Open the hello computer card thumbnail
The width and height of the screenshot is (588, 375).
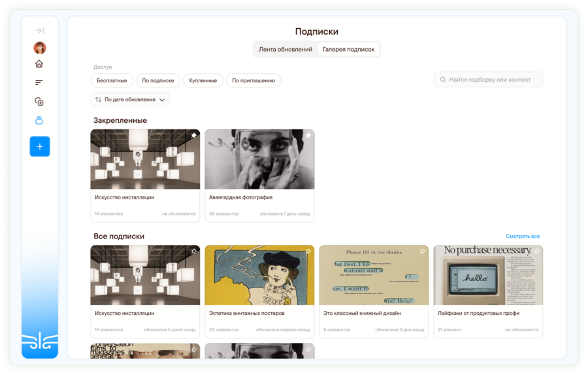(488, 275)
